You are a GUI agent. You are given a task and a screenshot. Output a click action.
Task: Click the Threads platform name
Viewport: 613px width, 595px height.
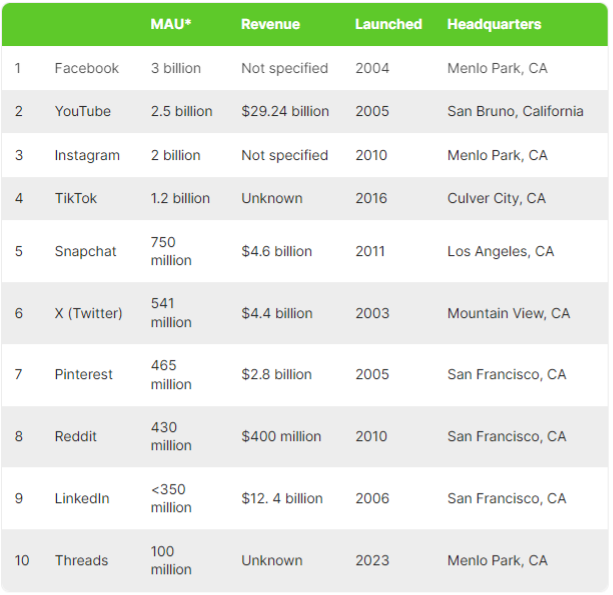point(81,560)
